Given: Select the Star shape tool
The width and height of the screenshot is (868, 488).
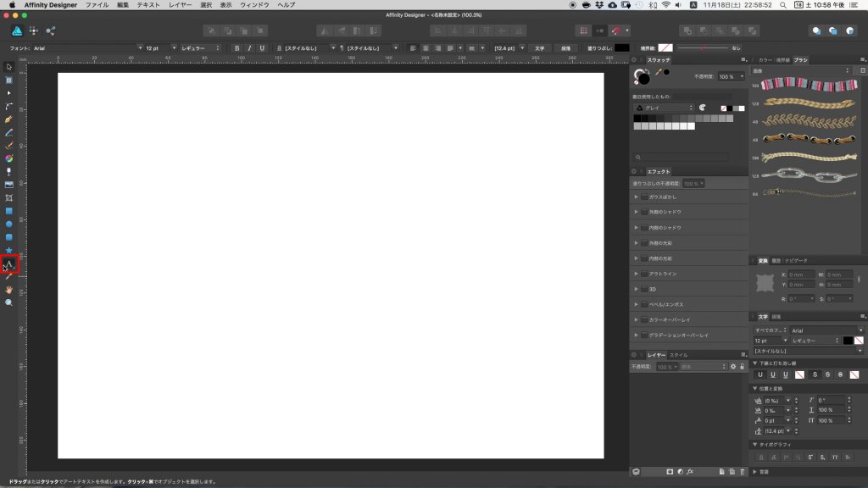Looking at the screenshot, I should tap(8, 251).
